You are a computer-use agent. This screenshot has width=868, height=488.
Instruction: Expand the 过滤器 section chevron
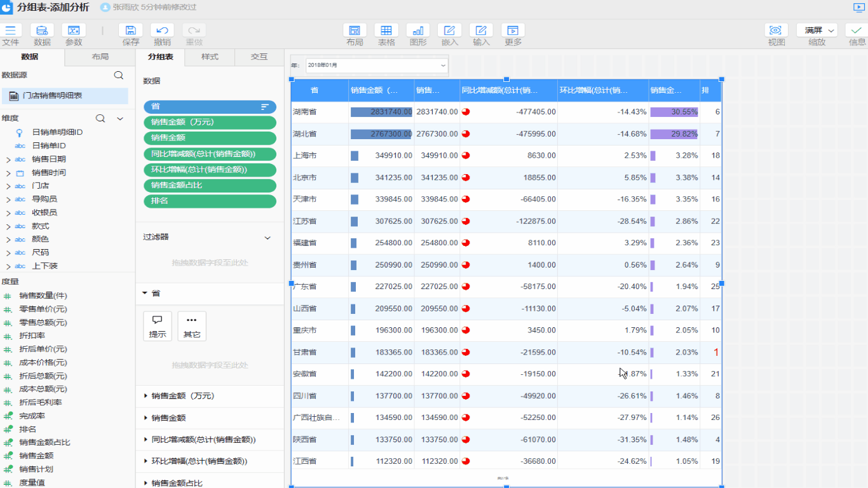point(268,238)
